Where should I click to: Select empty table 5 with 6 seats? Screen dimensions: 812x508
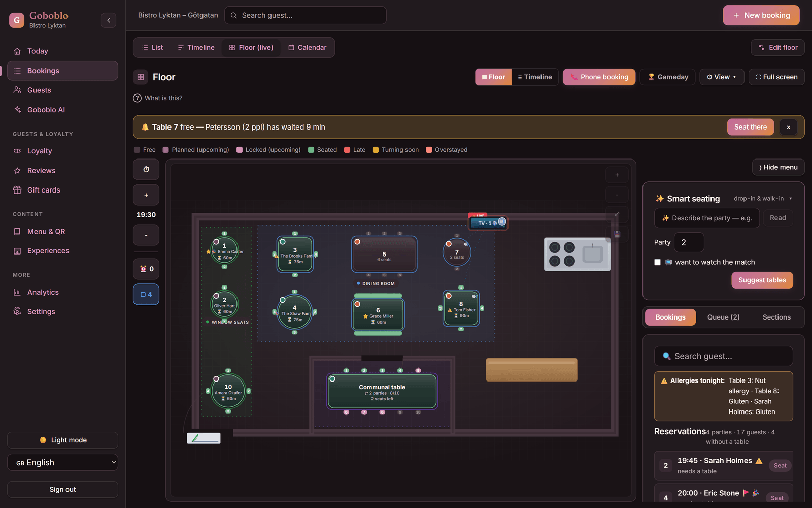click(384, 255)
